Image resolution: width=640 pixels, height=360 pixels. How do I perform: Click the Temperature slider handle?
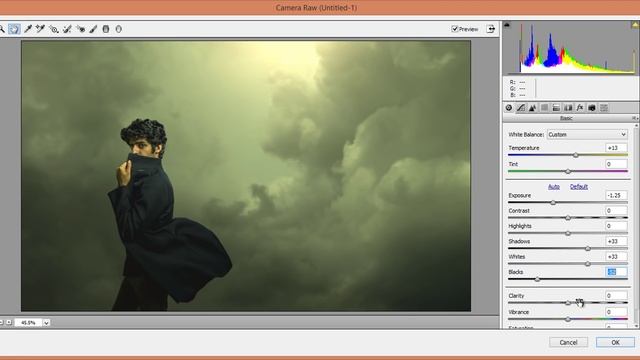(x=576, y=155)
